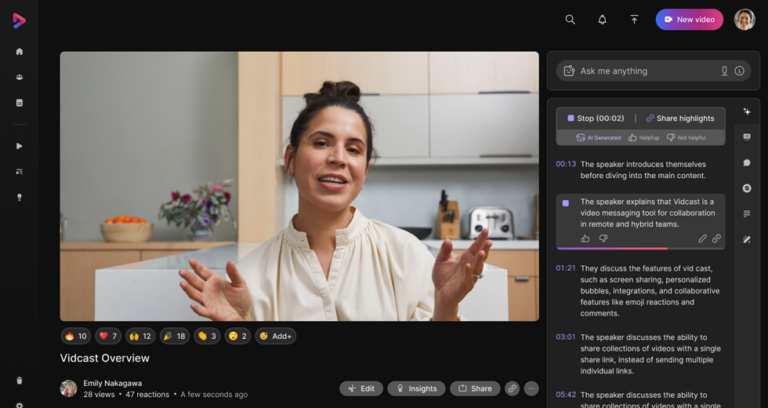Go to Home in the left sidebar
This screenshot has width=768, height=408.
click(19, 52)
